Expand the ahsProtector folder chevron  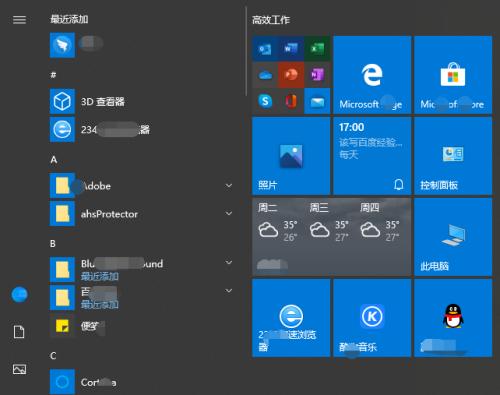229,213
